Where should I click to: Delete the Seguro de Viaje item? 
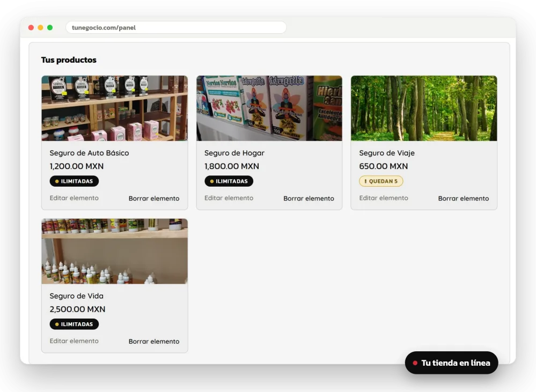coord(464,198)
